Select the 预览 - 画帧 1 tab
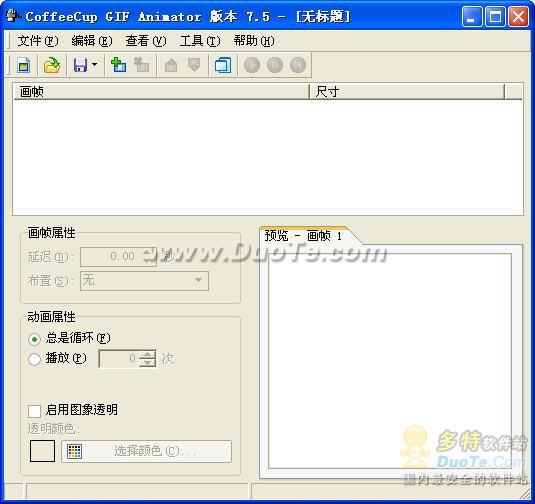The width and height of the screenshot is (535, 504). (x=304, y=236)
